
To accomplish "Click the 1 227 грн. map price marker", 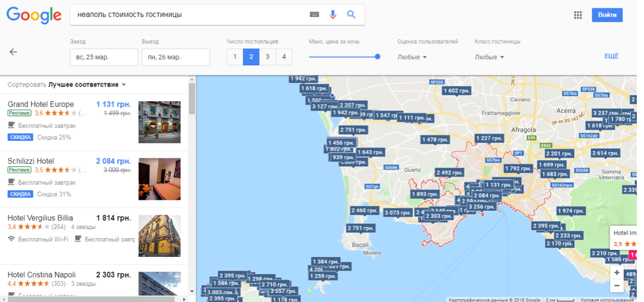I will tap(489, 139).
